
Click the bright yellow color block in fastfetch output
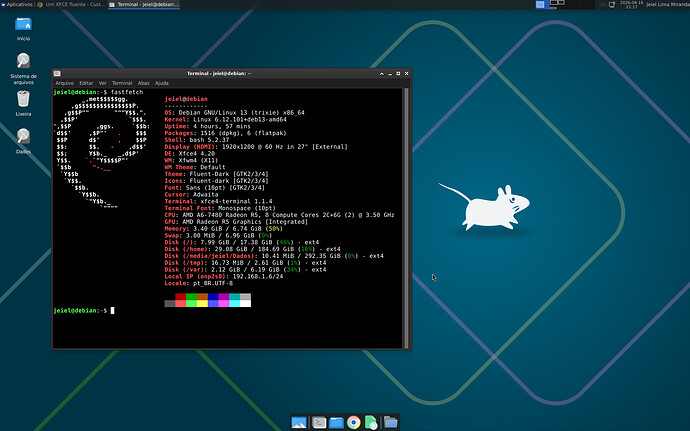202,303
